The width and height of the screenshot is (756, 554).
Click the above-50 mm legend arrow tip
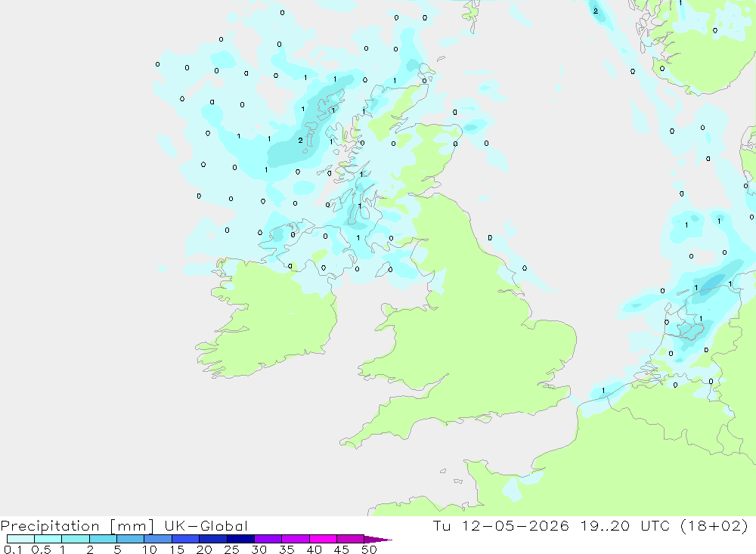click(378, 540)
